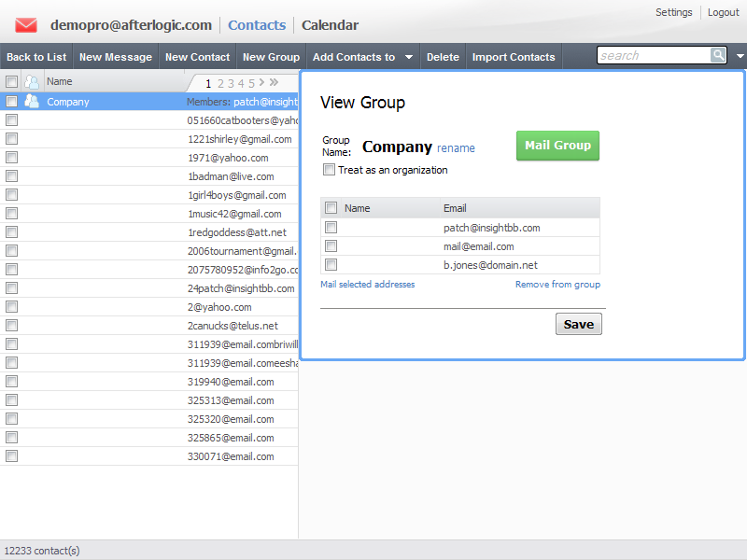Click 'Remove from group' link
747x560 pixels.
557,285
